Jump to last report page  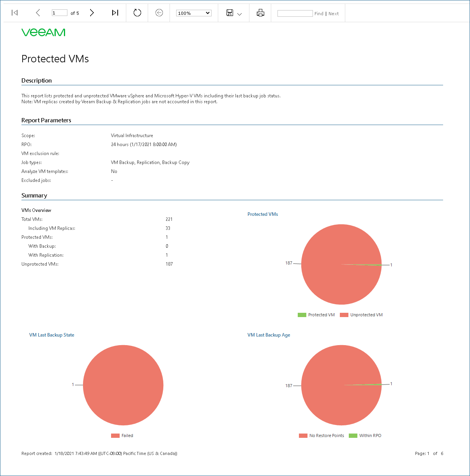115,13
